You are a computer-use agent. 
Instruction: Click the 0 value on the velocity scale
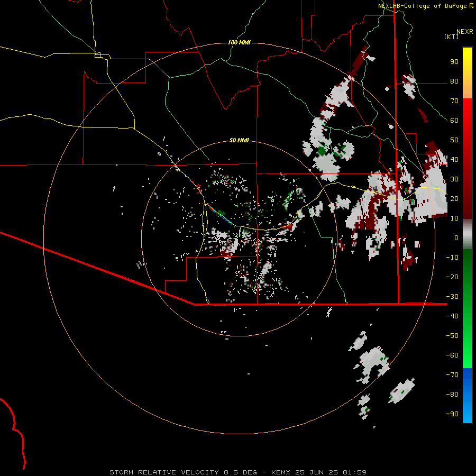[x=456, y=238]
